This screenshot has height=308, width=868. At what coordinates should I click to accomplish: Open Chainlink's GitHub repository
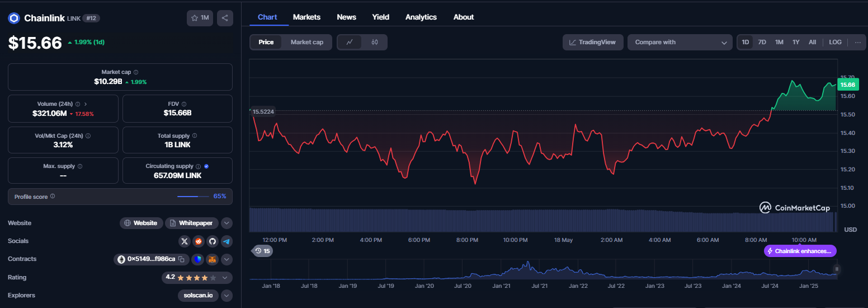point(212,241)
